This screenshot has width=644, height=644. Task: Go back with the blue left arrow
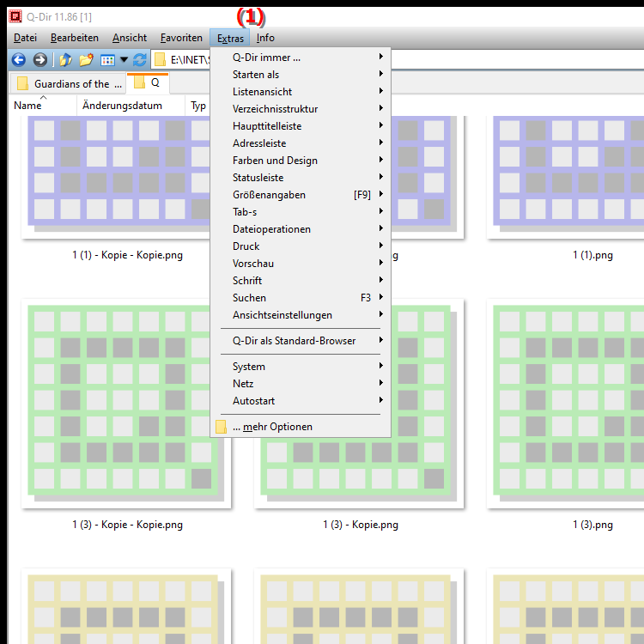(19, 60)
